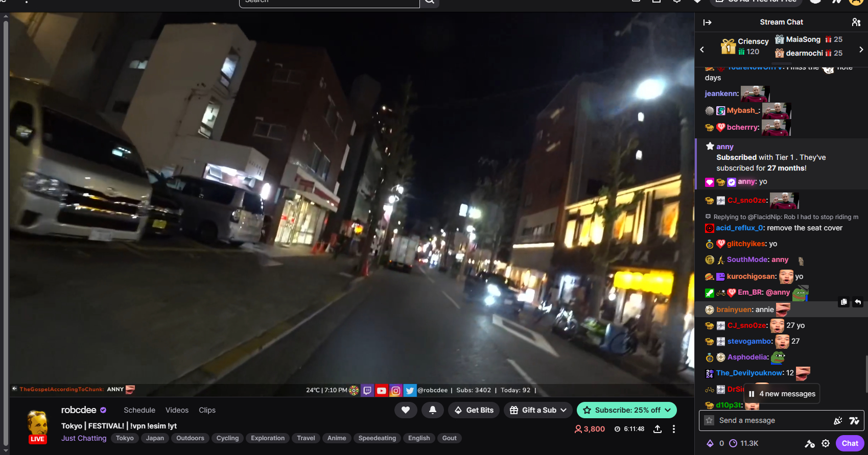The image size is (868, 455).
Task: Show next gift leaderboard page
Action: (x=861, y=50)
